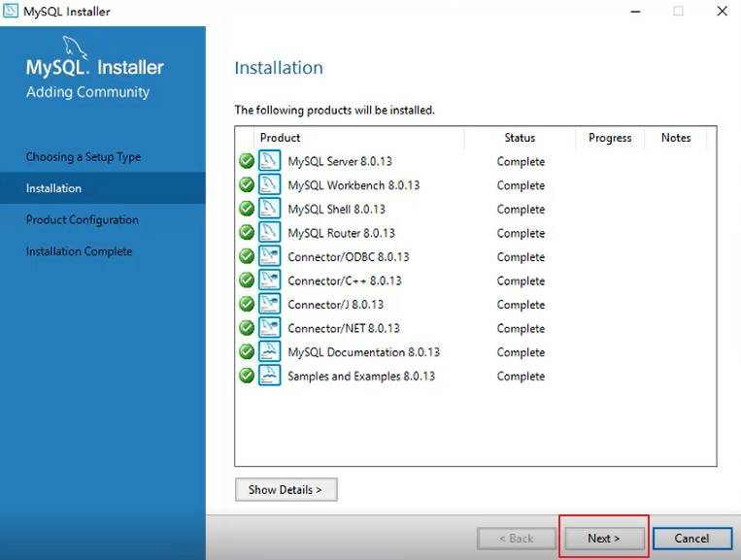741x560 pixels.
Task: Minimize the MySQL Installer window
Action: pyautogui.click(x=635, y=12)
